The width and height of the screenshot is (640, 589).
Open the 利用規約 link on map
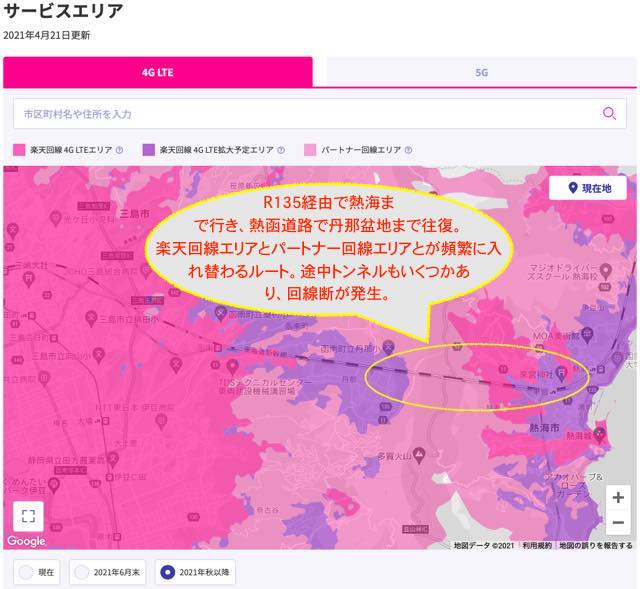pyautogui.click(x=536, y=545)
